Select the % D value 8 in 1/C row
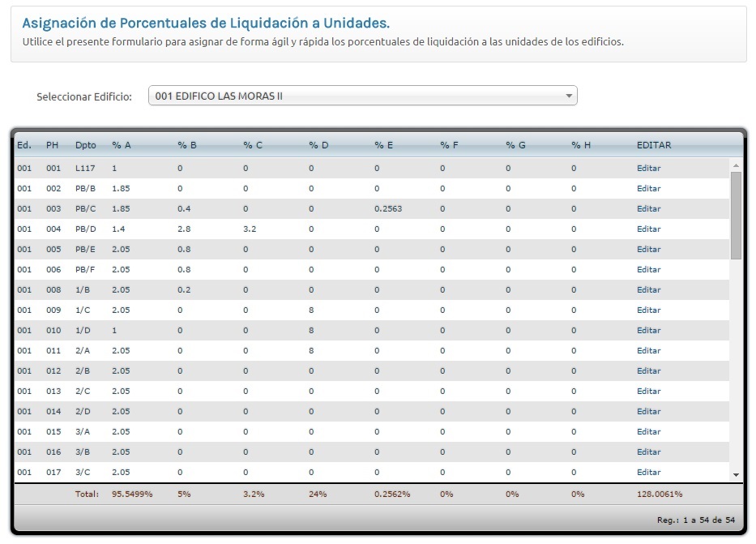Viewport: 756px width, 544px height. tap(311, 310)
